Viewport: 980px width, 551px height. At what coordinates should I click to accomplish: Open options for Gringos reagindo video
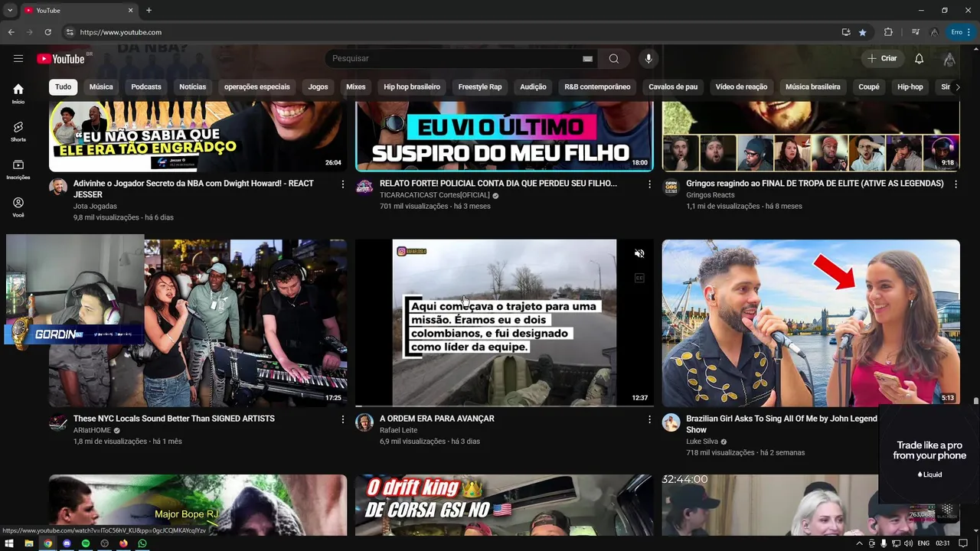coord(955,184)
